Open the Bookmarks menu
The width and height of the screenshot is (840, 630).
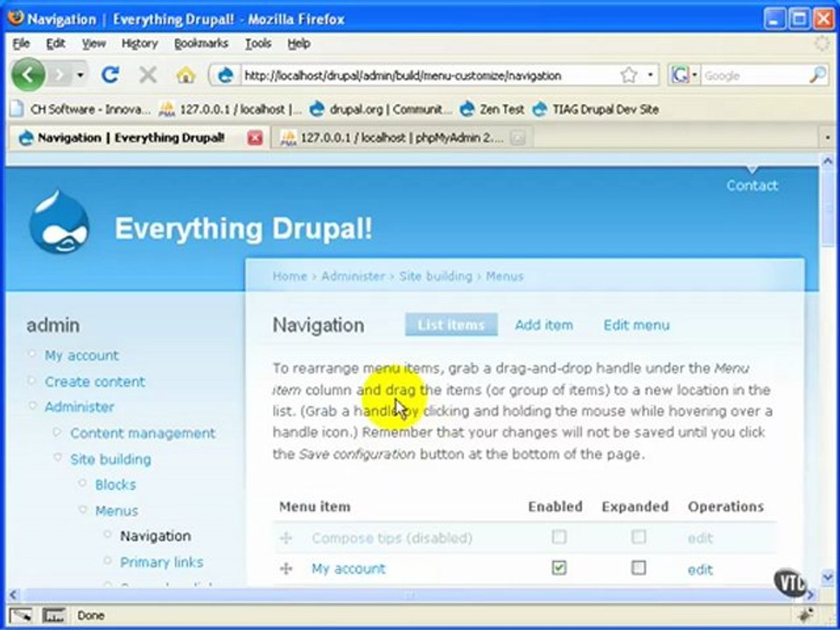(201, 44)
